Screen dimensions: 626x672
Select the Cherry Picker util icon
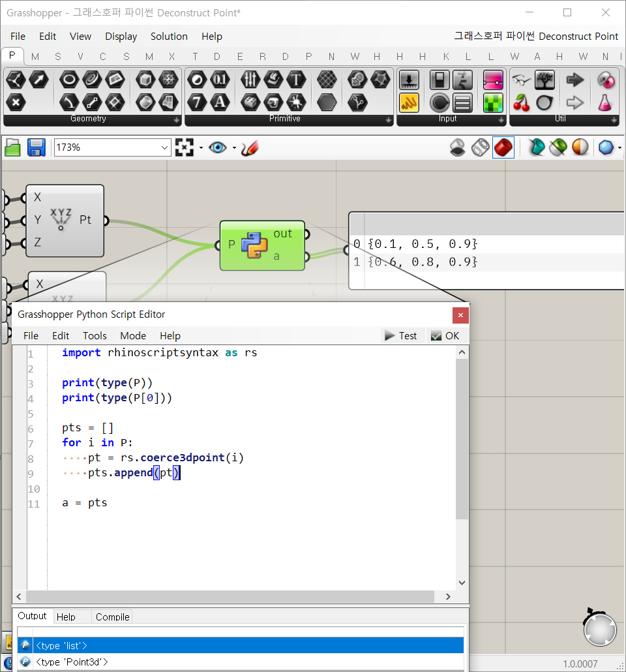click(x=521, y=102)
